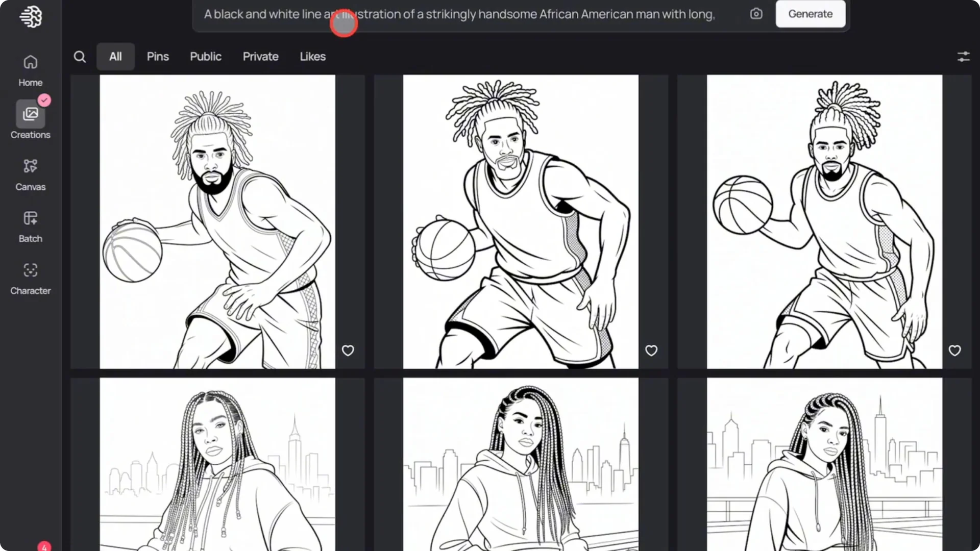Select the All filter
The width and height of the screenshot is (980, 551).
coord(115,57)
